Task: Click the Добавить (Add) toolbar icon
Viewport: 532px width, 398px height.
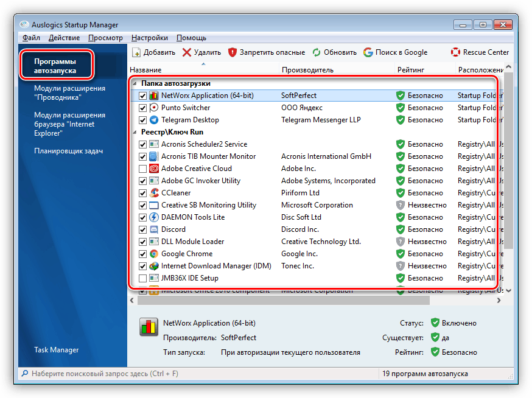Action: coord(136,52)
